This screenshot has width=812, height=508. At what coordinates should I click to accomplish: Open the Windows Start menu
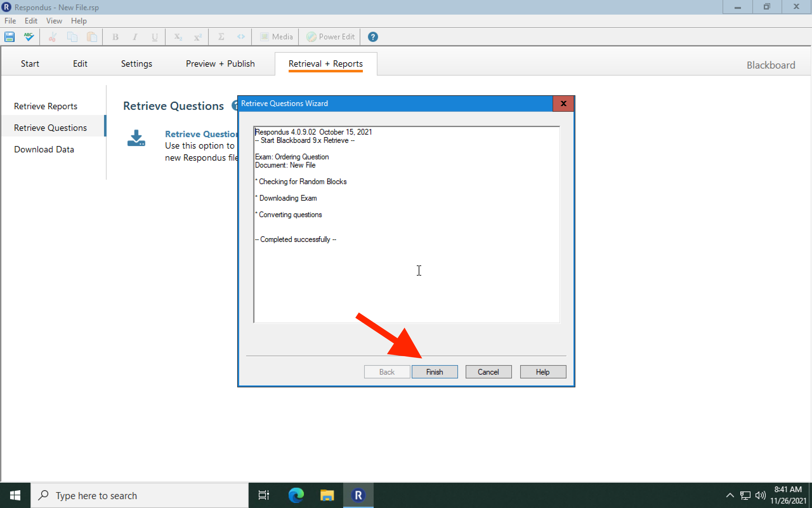point(15,495)
